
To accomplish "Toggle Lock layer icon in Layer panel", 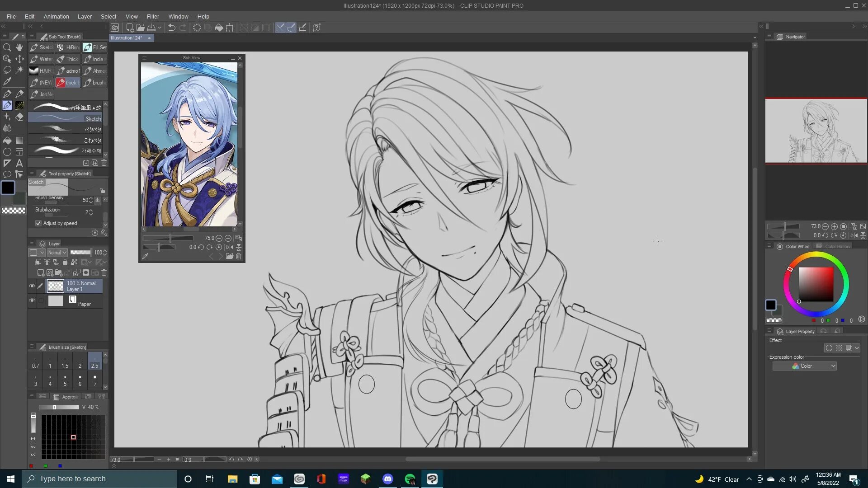I will [x=65, y=262].
